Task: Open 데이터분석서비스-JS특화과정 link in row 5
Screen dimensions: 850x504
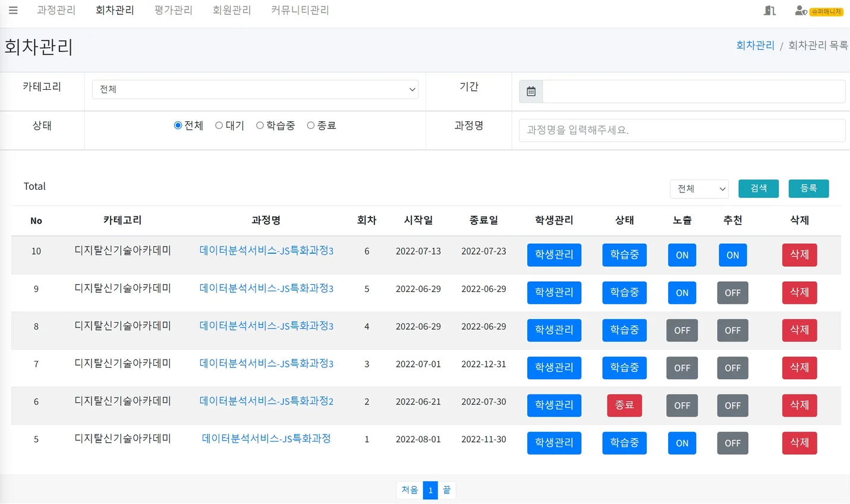Action: (x=266, y=439)
